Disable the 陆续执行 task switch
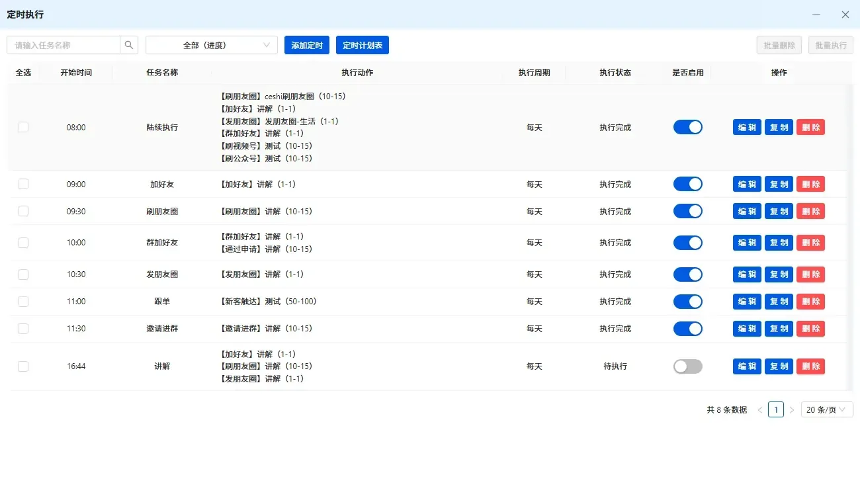860x504 pixels. pyautogui.click(x=688, y=127)
